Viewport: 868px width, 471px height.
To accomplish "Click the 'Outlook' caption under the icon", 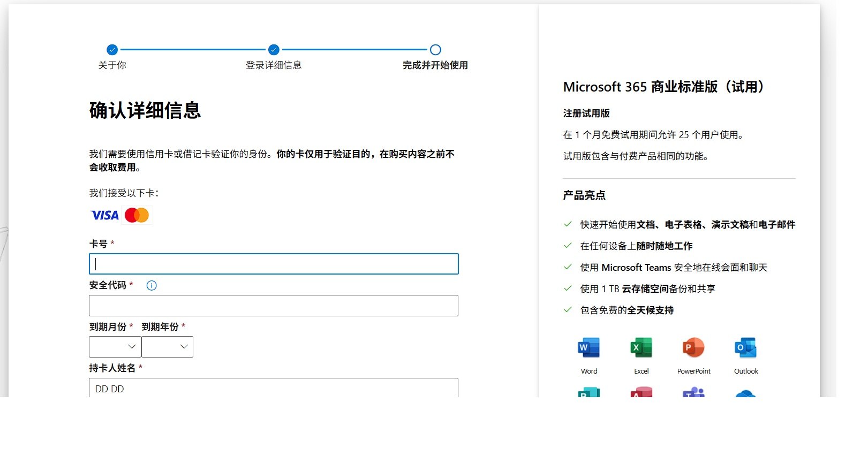I will click(x=746, y=371).
